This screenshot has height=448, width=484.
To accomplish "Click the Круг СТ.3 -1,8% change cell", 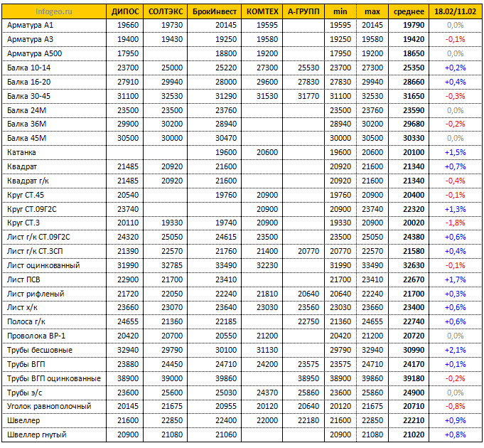I will click(456, 223).
